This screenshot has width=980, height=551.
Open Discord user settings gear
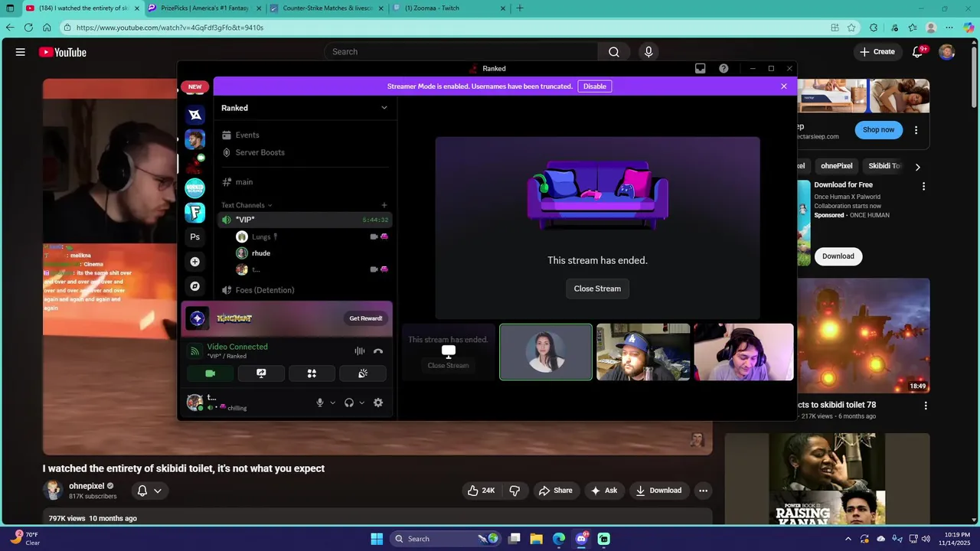pyautogui.click(x=378, y=403)
